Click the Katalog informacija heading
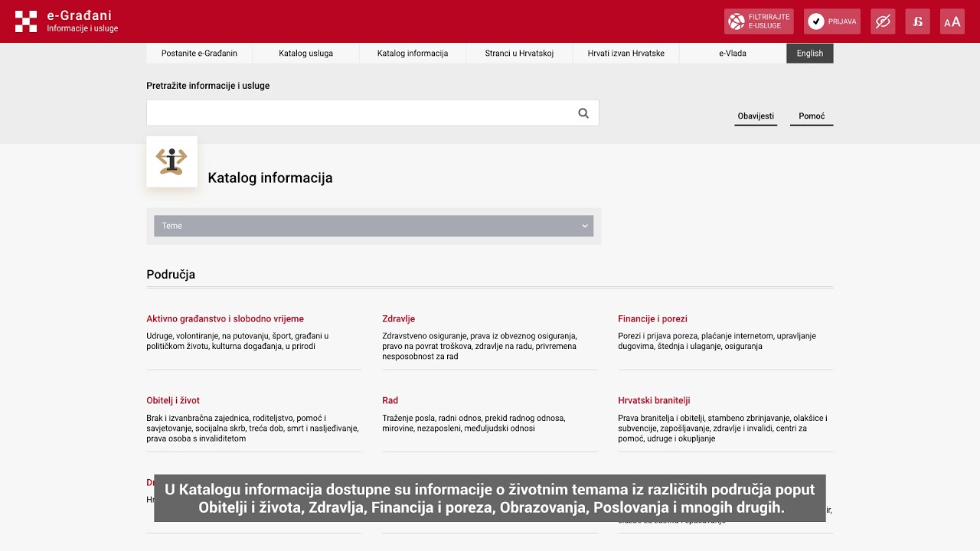The width and height of the screenshot is (980, 551). click(x=270, y=178)
